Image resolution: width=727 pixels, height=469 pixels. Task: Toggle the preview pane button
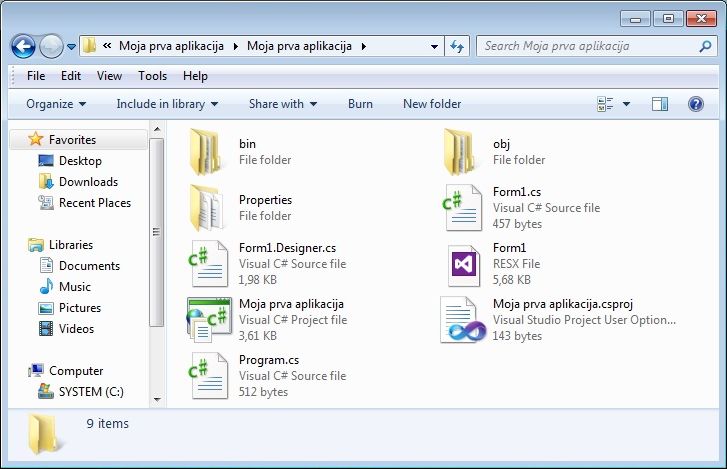point(660,104)
